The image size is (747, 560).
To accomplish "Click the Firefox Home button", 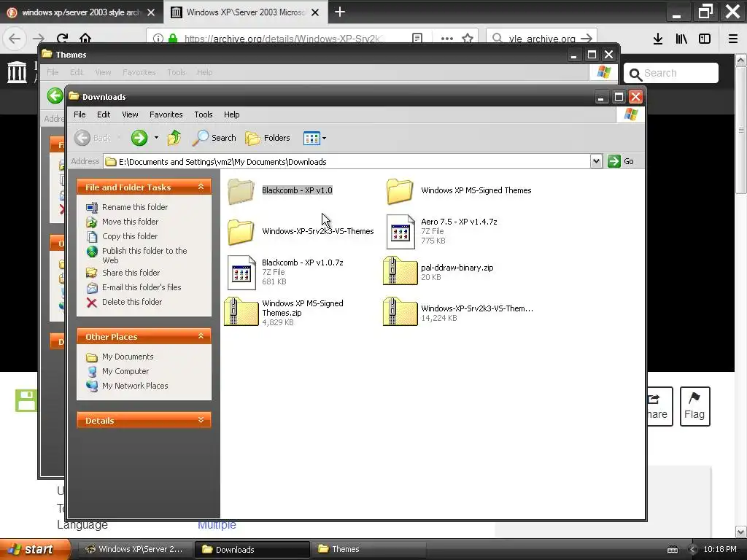I will point(85,39).
